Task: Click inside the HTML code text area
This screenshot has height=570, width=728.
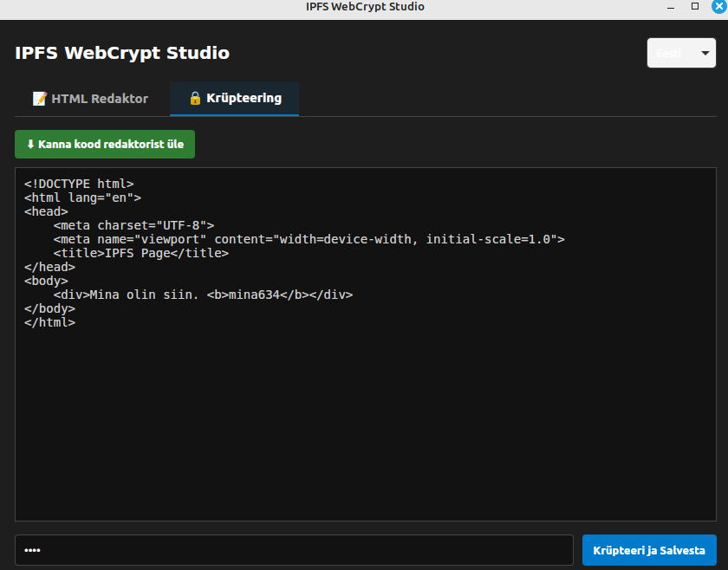Action: pos(366,345)
